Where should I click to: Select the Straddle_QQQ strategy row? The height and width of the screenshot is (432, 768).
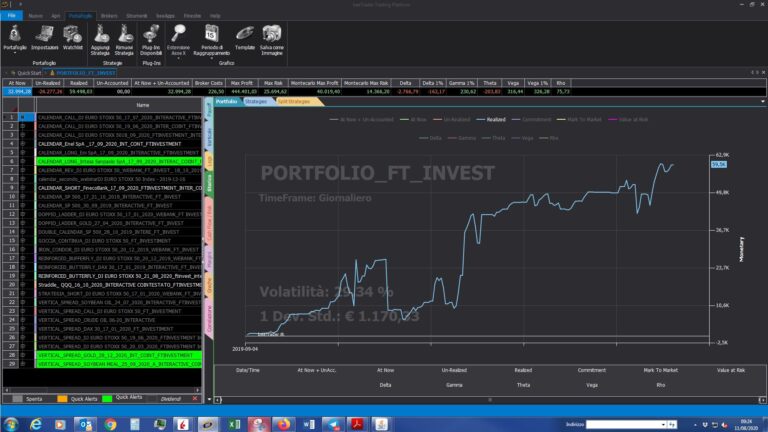110,284
